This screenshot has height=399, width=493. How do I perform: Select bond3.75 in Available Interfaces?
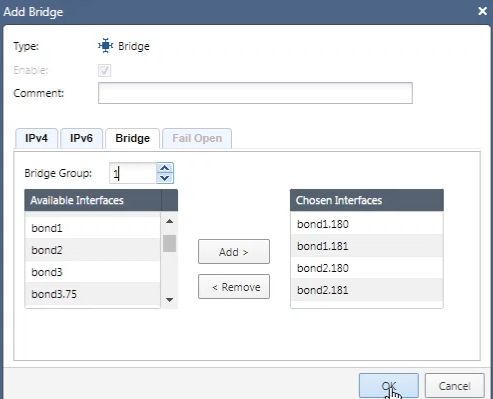point(92,294)
